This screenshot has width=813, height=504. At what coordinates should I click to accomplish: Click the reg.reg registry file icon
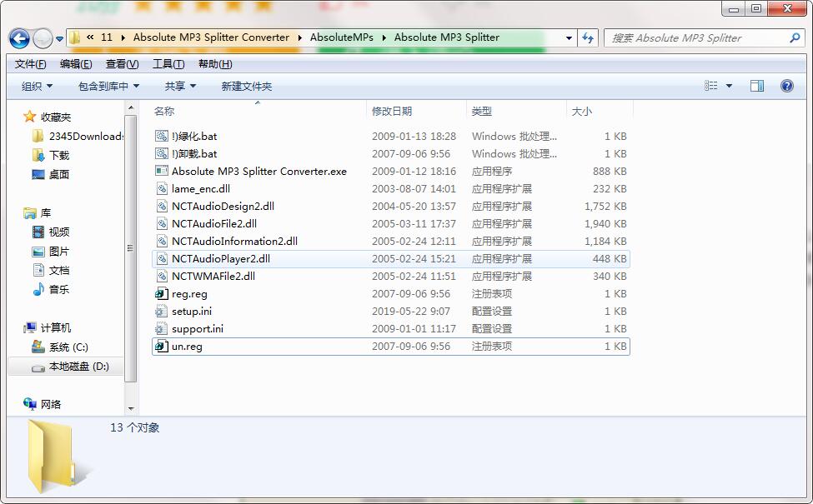[161, 294]
